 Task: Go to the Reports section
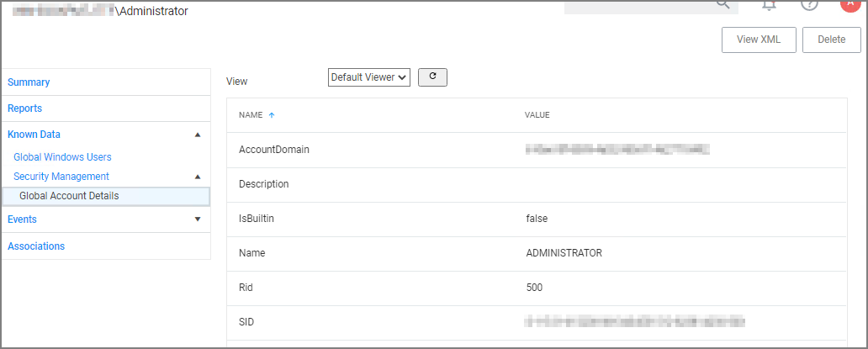(x=25, y=108)
